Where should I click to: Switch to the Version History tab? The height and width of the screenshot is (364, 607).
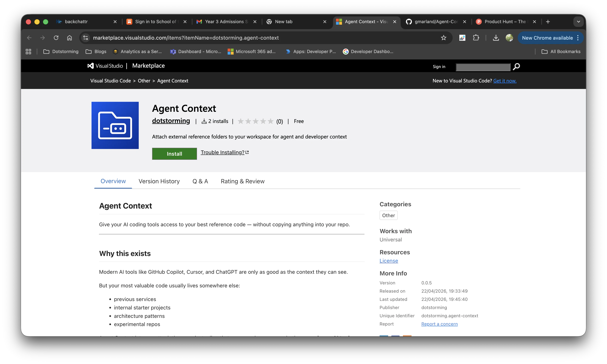tap(159, 181)
